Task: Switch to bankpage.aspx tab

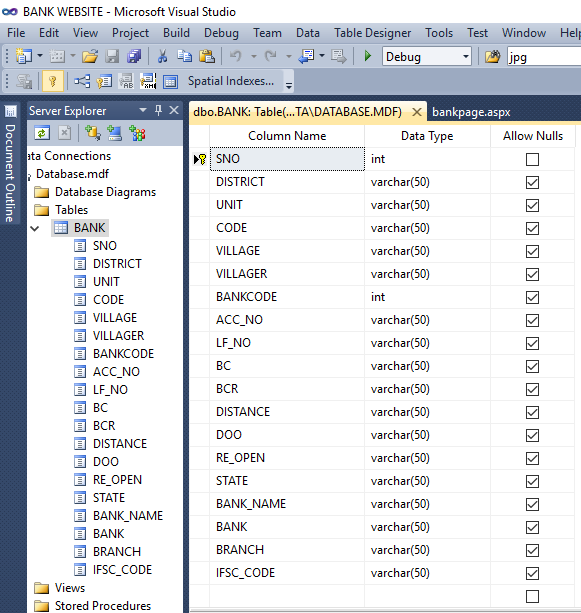Action: (x=471, y=112)
